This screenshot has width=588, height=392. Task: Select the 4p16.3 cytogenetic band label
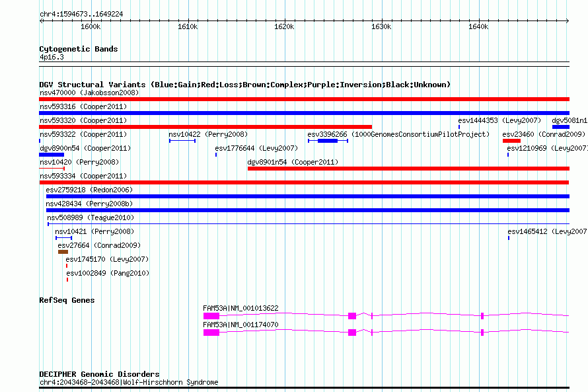(52, 57)
